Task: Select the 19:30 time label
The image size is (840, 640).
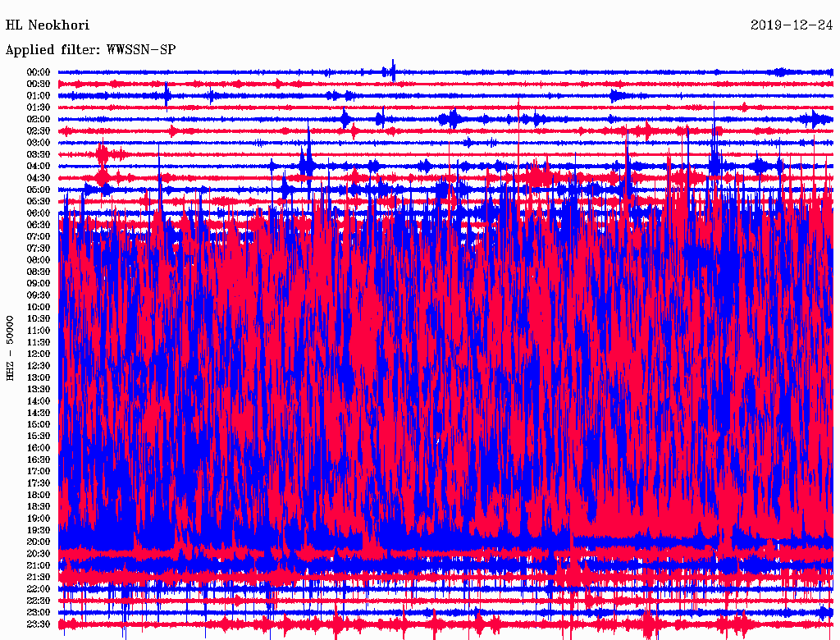Action: [x=39, y=530]
